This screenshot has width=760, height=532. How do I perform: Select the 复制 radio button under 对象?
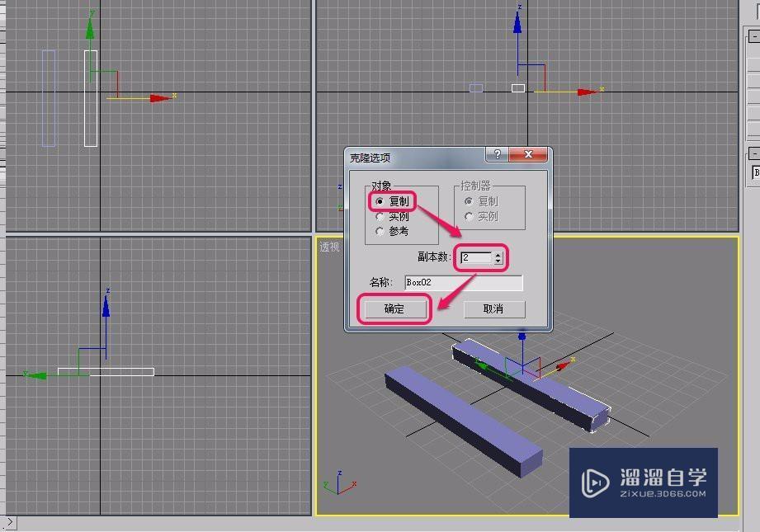[x=379, y=200]
